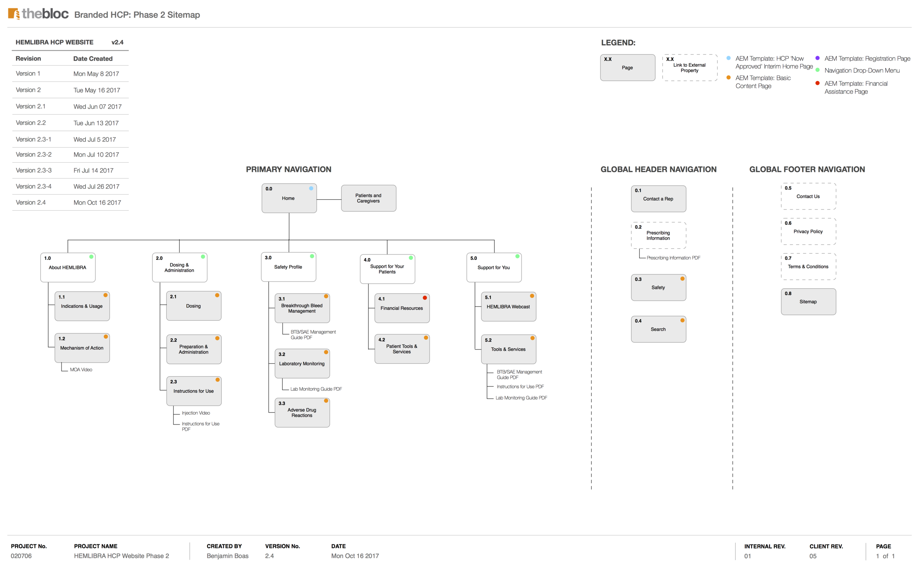Click the Tue Jun 13 2017 date

[x=96, y=123]
